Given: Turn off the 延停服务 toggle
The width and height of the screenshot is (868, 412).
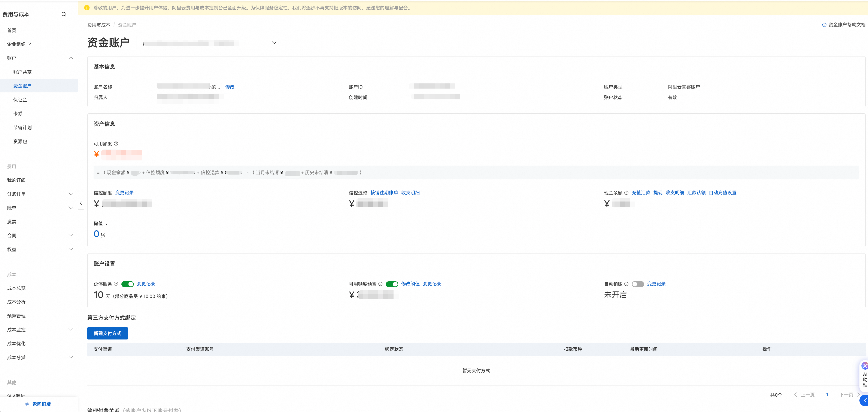Looking at the screenshot, I should point(127,284).
